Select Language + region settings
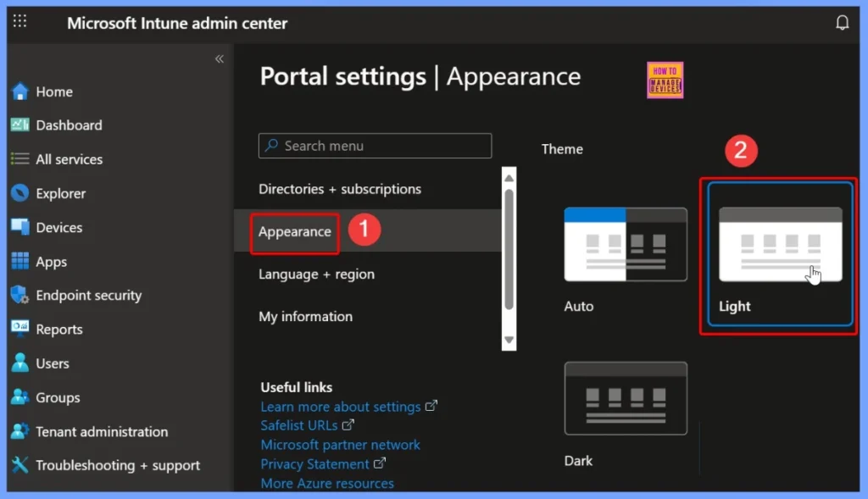This screenshot has height=499, width=868. tap(316, 274)
